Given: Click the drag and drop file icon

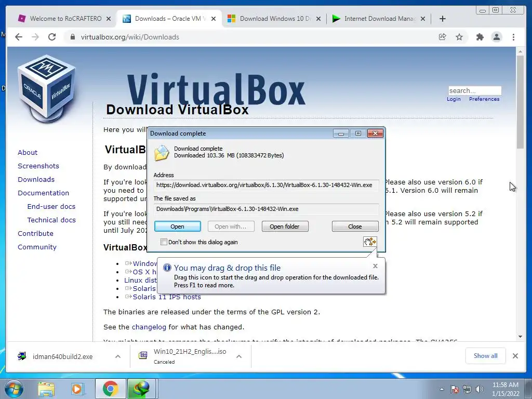Looking at the screenshot, I should (x=370, y=242).
